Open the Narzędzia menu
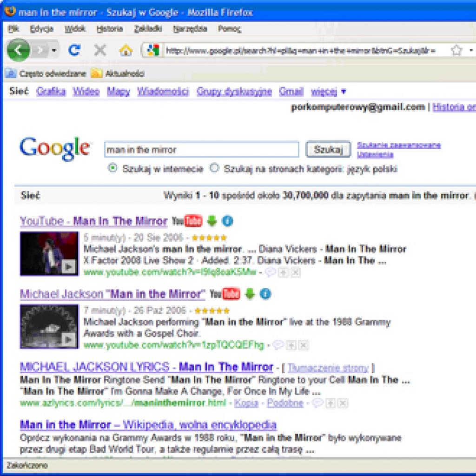476x476 pixels. 190,29
